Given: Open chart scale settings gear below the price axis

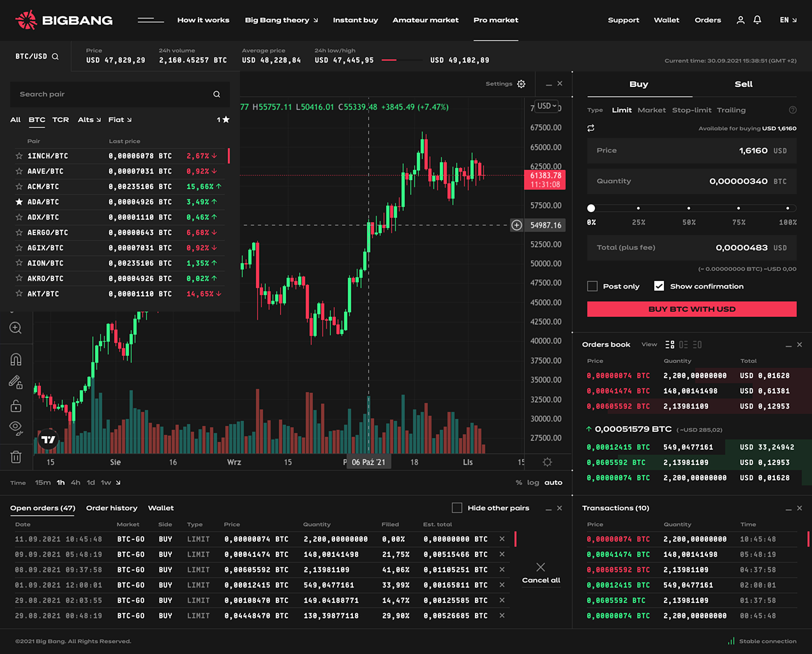Looking at the screenshot, I should click(x=547, y=462).
